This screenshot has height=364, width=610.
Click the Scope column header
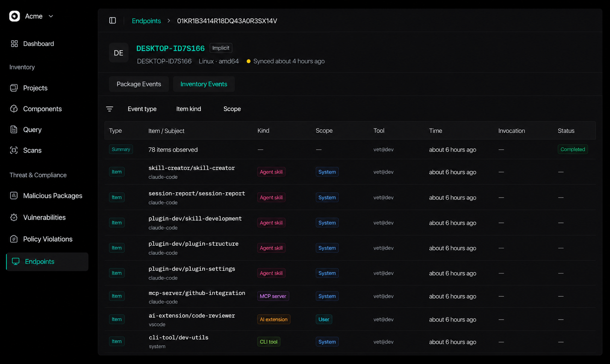(x=324, y=131)
